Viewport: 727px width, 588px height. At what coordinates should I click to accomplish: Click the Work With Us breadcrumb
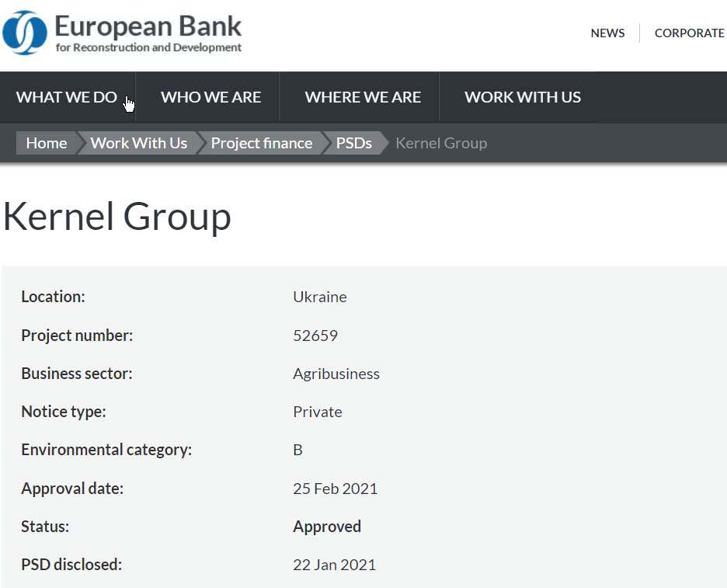click(138, 143)
